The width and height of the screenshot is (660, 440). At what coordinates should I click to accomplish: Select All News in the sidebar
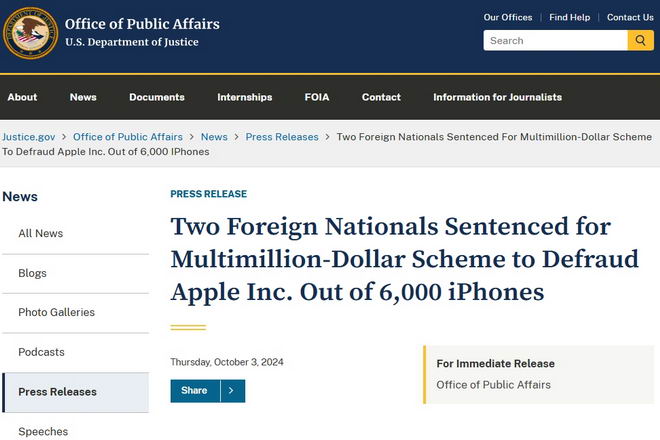point(40,233)
